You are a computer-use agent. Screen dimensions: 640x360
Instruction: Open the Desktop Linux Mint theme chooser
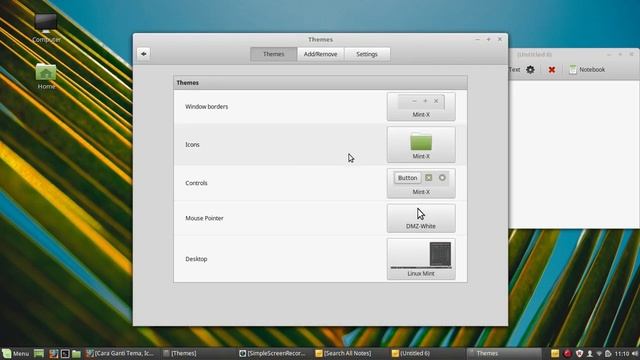(421, 259)
